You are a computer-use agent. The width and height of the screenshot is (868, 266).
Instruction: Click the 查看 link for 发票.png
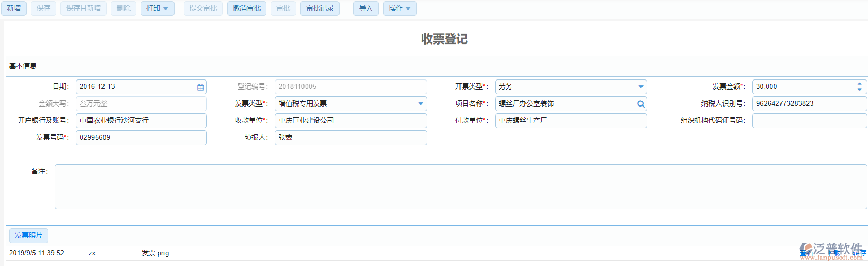(806, 253)
